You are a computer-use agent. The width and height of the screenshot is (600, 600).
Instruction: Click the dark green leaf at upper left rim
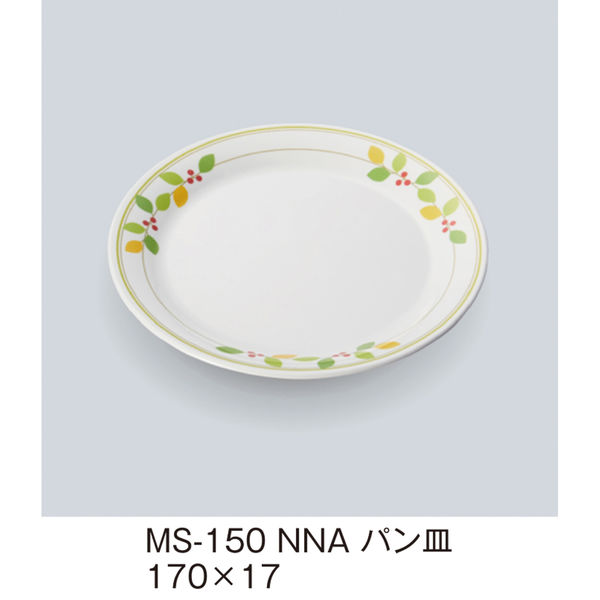coord(206,163)
